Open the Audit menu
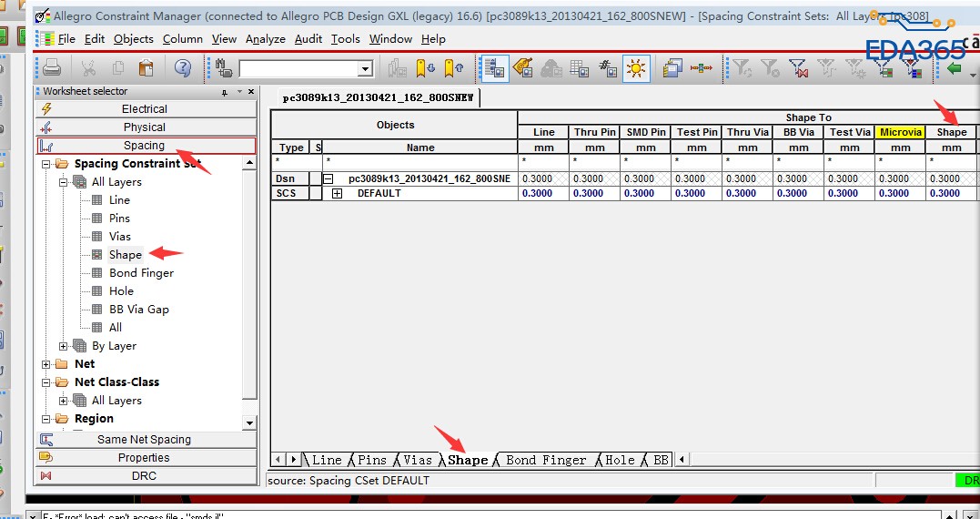Image resolution: width=980 pixels, height=519 pixels. point(308,39)
